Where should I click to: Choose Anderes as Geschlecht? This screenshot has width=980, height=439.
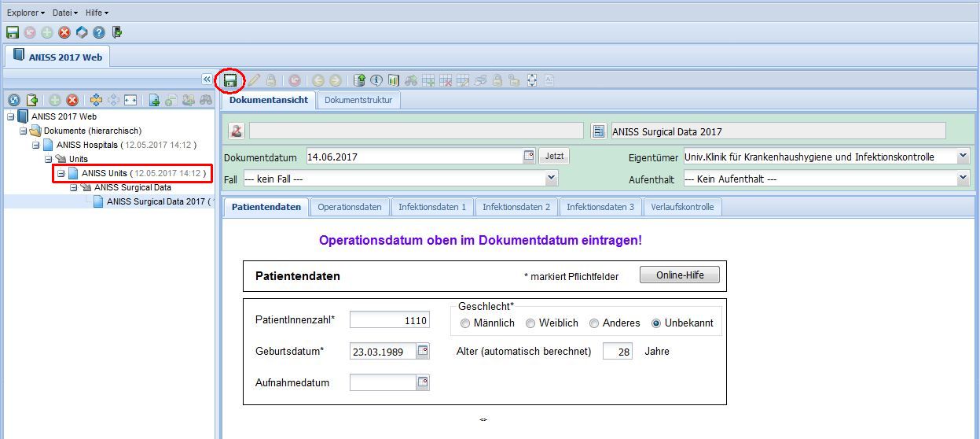pos(594,323)
